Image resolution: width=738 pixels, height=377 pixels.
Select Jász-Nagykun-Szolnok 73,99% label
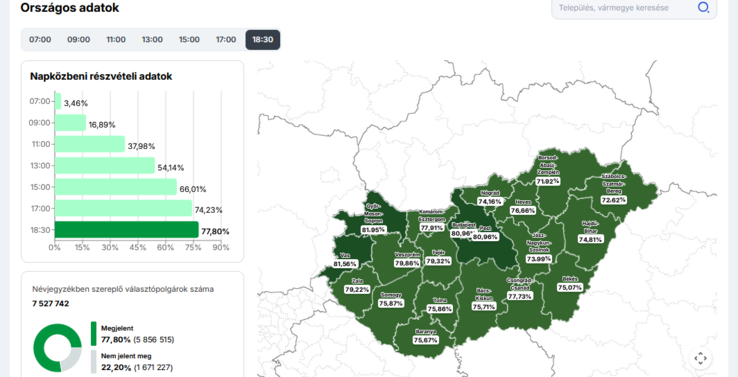click(x=539, y=259)
